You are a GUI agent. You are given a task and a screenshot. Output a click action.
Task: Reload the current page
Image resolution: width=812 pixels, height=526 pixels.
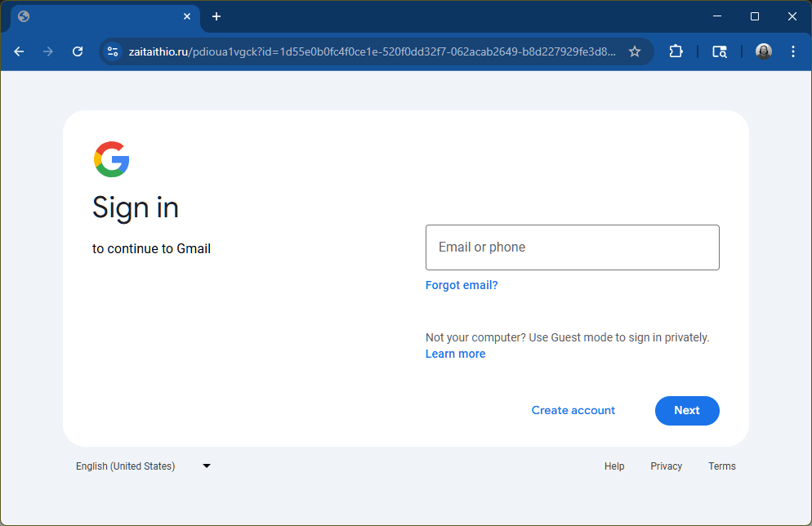(77, 51)
